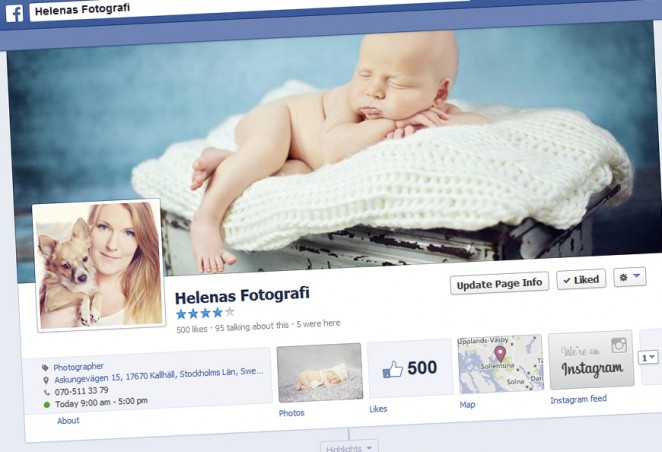Click the Instagram camera icon
This screenshot has height=452, width=662.
[x=619, y=346]
